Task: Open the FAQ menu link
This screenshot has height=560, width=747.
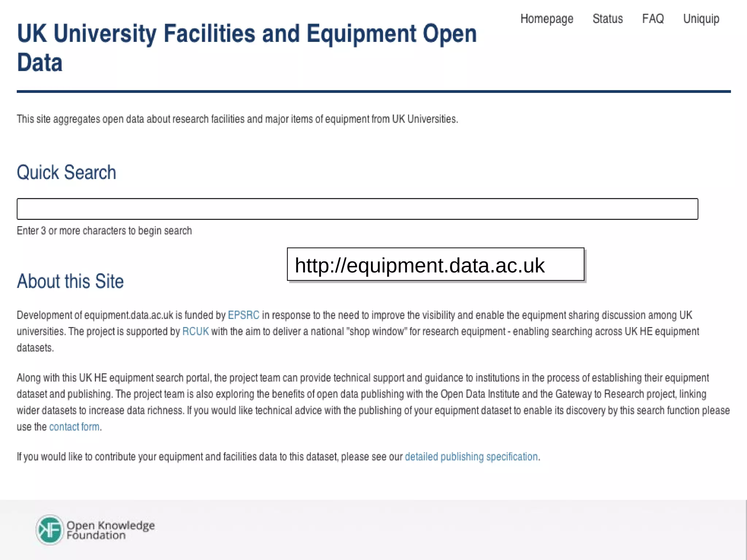Action: click(653, 18)
